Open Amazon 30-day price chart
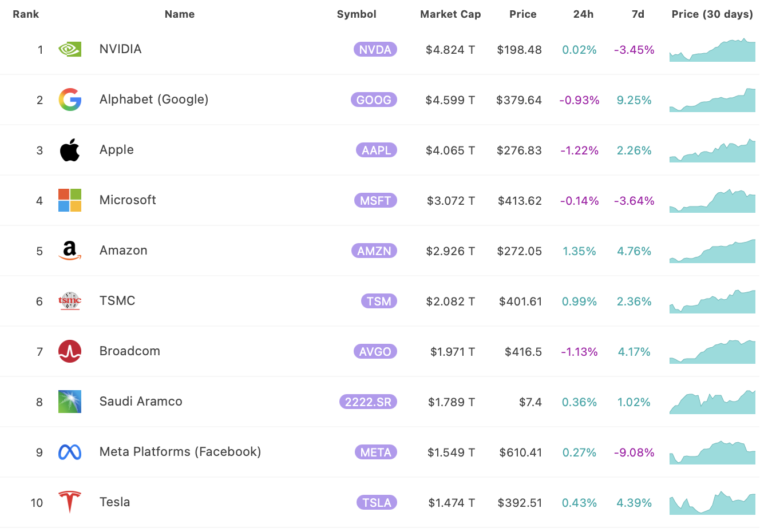768x532 pixels. click(712, 251)
